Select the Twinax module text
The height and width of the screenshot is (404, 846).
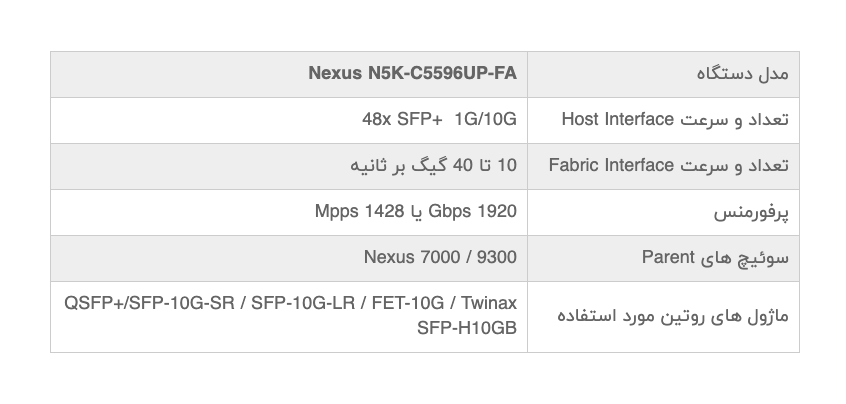tap(489, 303)
